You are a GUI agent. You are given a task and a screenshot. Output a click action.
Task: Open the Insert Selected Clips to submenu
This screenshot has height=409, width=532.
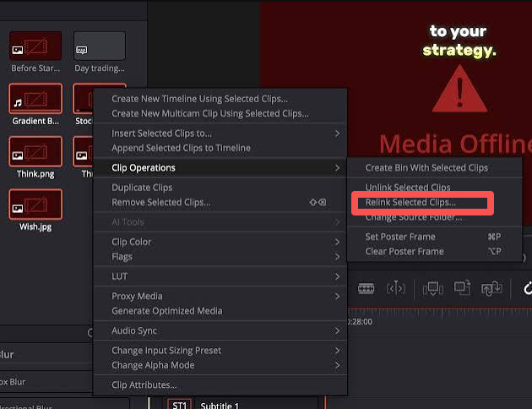click(x=220, y=134)
